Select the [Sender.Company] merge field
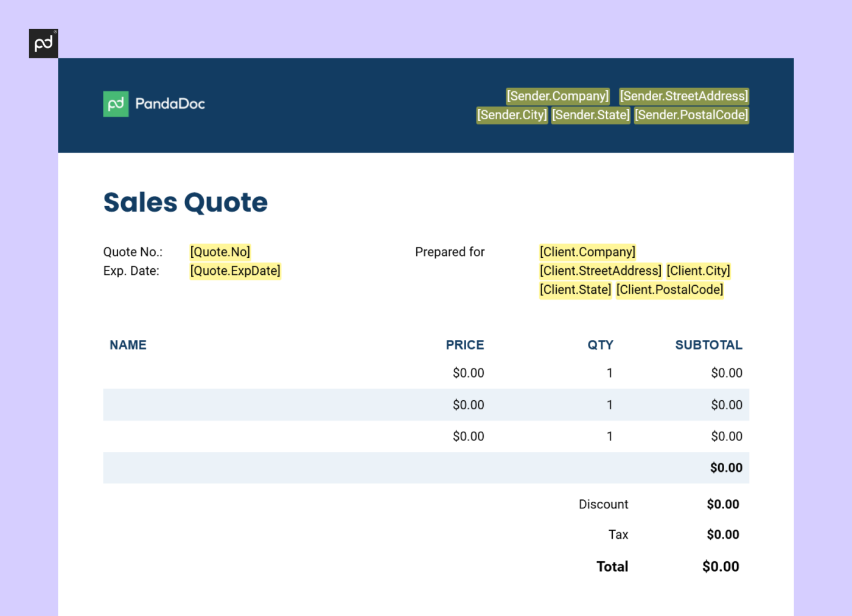 [x=557, y=95]
